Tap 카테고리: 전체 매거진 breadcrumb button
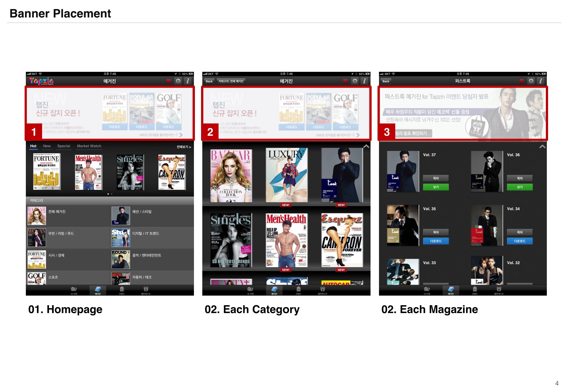 (x=231, y=81)
